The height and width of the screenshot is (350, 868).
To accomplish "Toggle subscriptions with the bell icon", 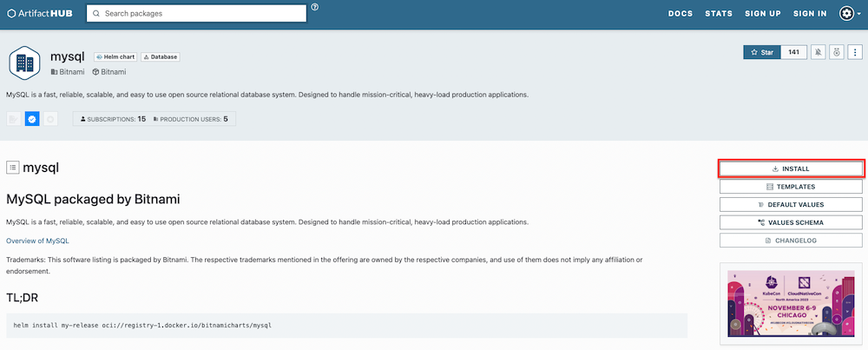I will pos(819,52).
